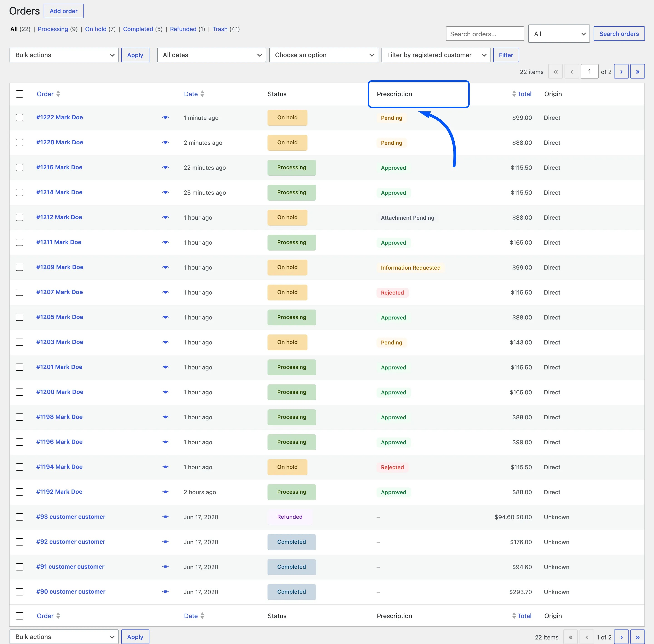Click the eye preview icon for order #1212
Image resolution: width=654 pixels, height=644 pixels.
coord(165,217)
